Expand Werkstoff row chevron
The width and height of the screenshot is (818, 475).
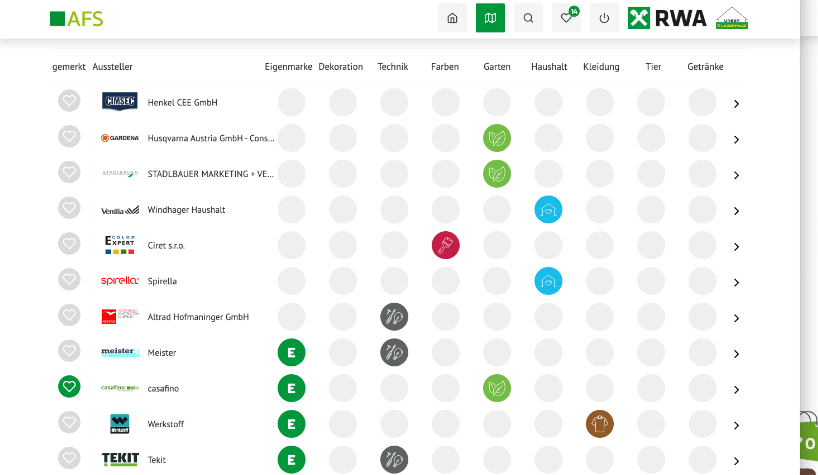click(736, 425)
